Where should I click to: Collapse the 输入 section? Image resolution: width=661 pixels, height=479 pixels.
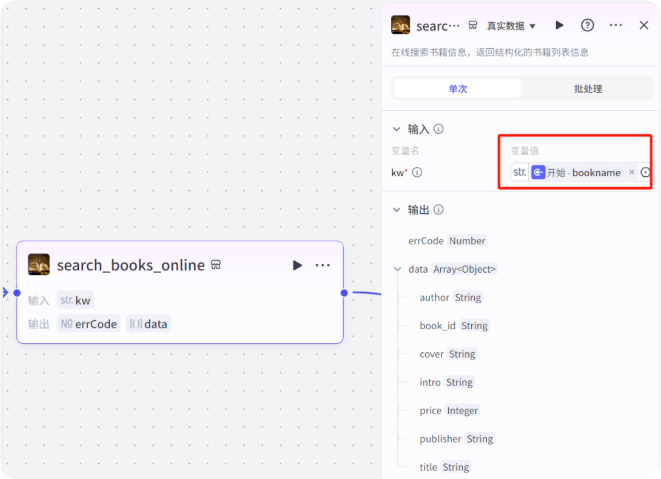396,129
